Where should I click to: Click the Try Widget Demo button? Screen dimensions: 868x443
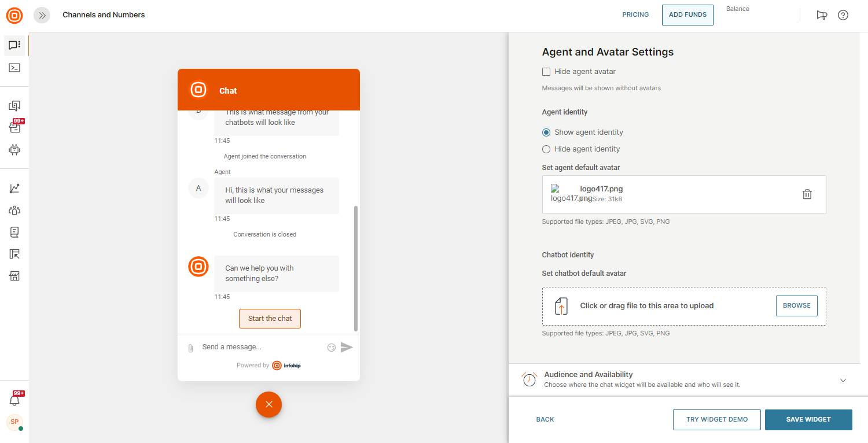point(716,420)
